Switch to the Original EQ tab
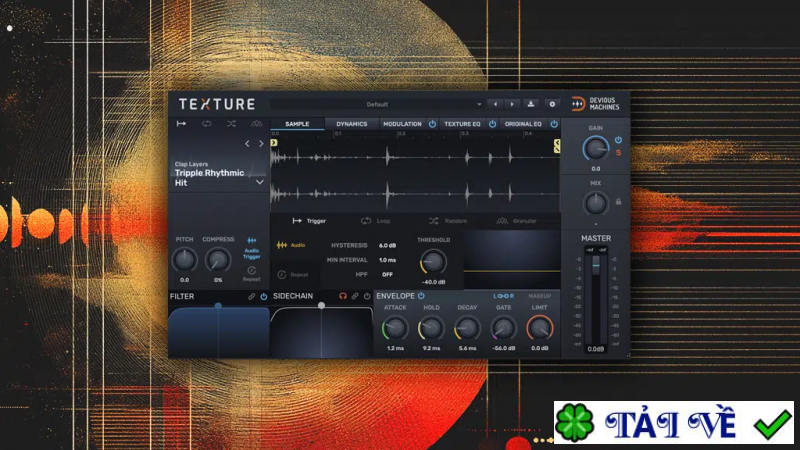Image resolution: width=800 pixels, height=450 pixels. [523, 124]
